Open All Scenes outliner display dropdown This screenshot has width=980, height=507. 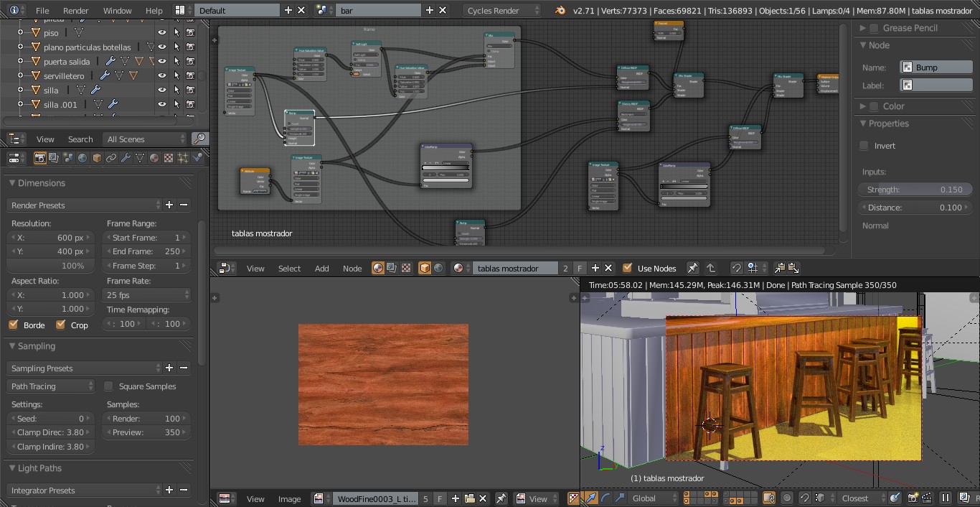coord(145,139)
